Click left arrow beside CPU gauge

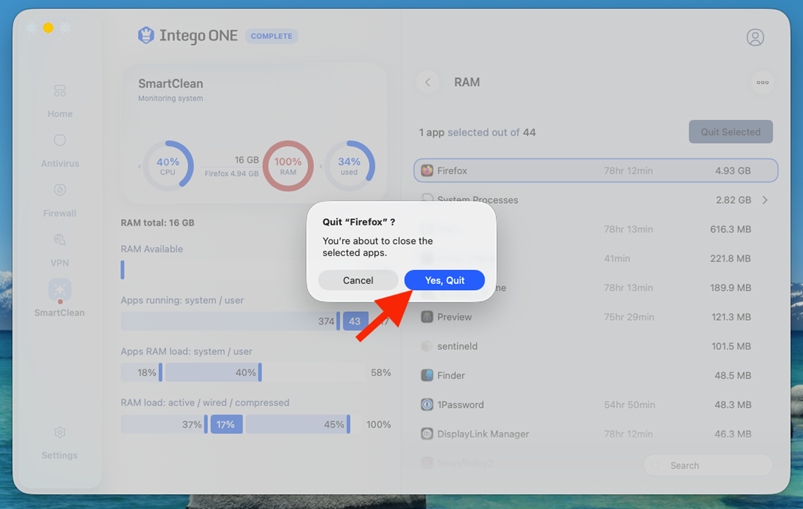coord(139,166)
